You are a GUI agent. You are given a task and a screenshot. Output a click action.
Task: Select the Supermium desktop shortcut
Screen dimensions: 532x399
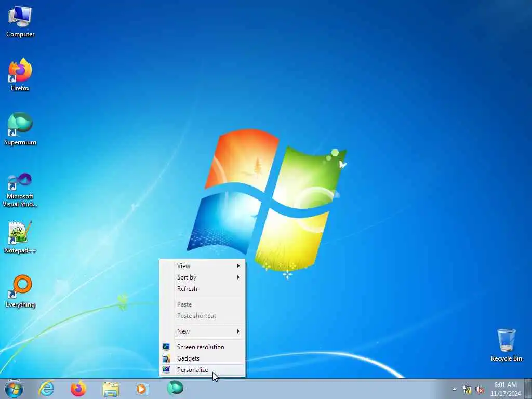coord(20,129)
